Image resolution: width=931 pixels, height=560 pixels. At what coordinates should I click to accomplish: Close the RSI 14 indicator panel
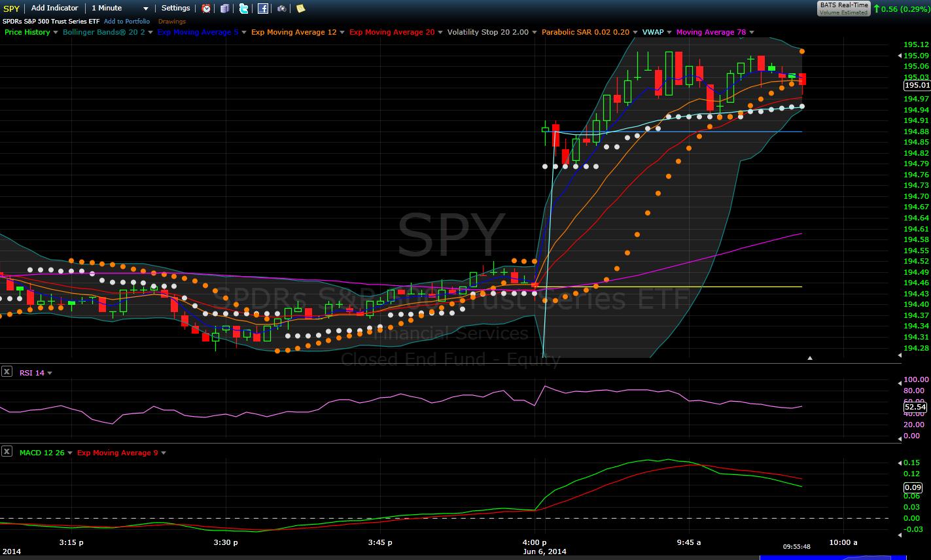(x=7, y=372)
